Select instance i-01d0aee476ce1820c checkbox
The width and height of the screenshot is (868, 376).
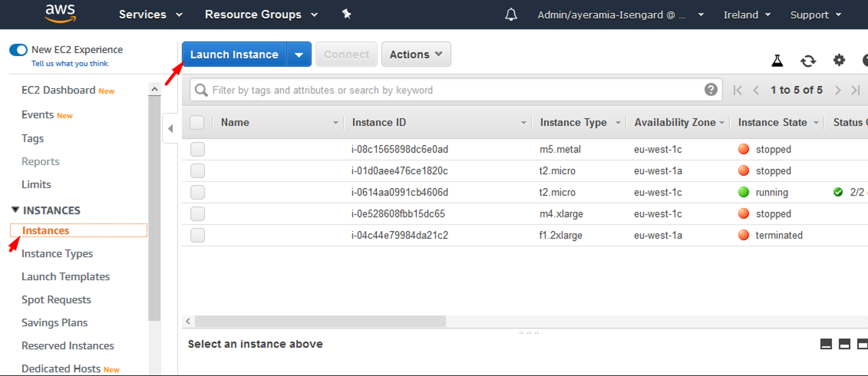pyautogui.click(x=197, y=171)
